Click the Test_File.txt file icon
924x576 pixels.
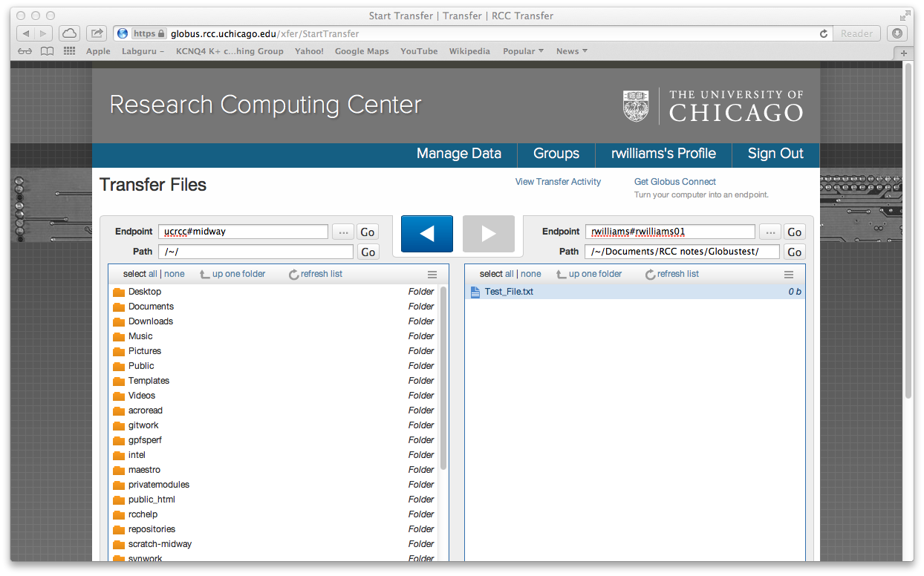[x=475, y=292]
